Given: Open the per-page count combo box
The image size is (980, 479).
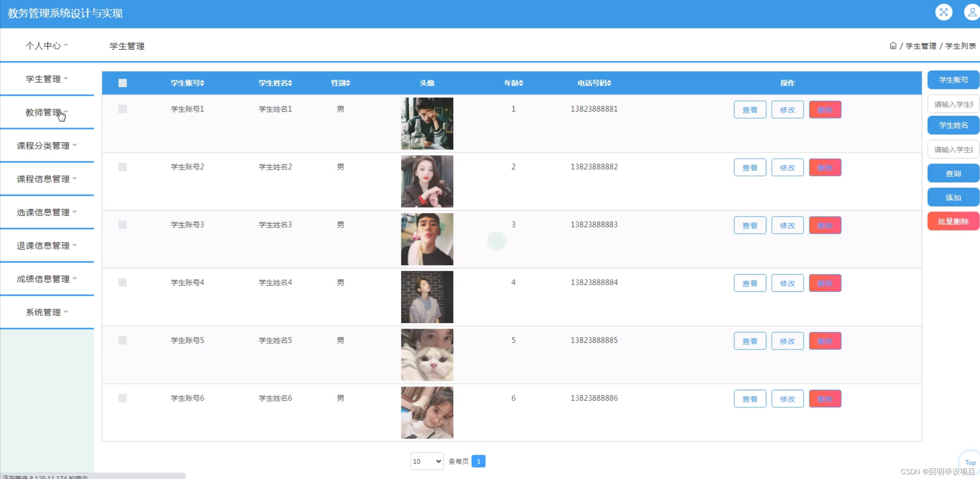Looking at the screenshot, I should click(427, 461).
